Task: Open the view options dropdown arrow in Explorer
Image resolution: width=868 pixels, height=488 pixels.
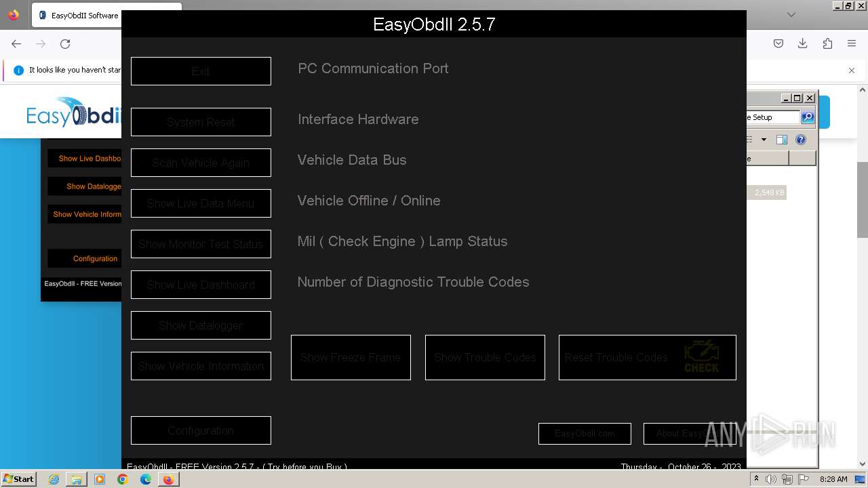Action: click(x=764, y=140)
